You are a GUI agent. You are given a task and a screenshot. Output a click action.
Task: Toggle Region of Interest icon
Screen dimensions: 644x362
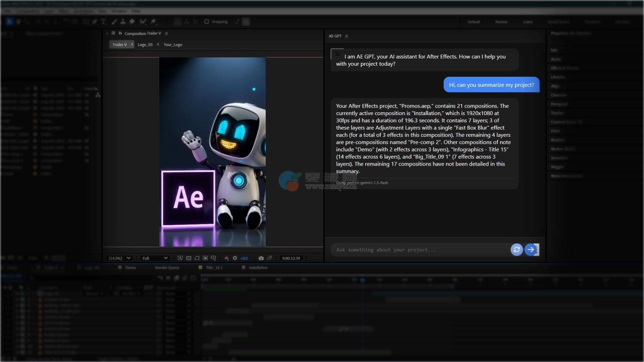(x=205, y=258)
